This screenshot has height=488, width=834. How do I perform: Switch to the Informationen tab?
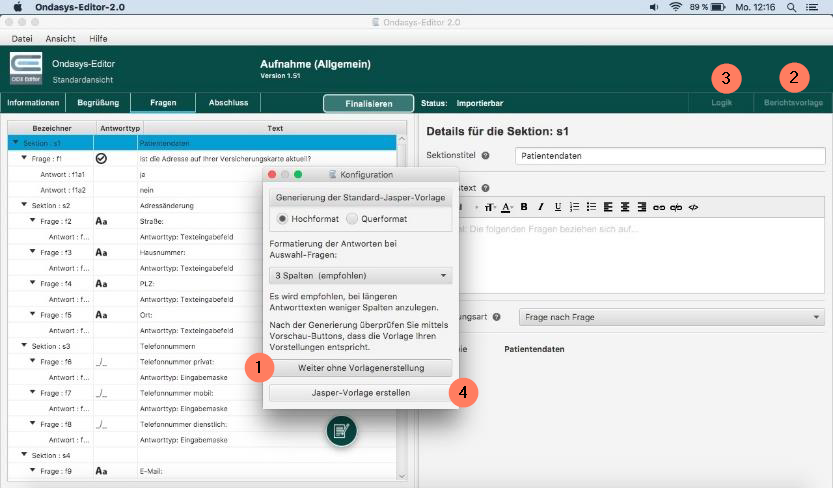(x=33, y=103)
